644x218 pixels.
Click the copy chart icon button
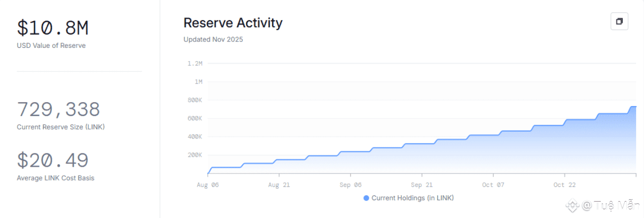click(619, 22)
